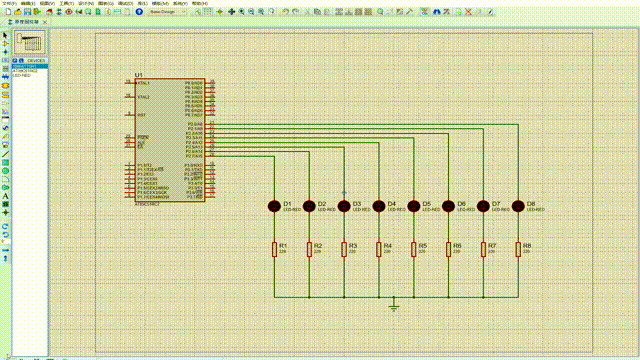Click the 'P' pick devices button
The height and width of the screenshot is (360, 640).
(x=15, y=60)
